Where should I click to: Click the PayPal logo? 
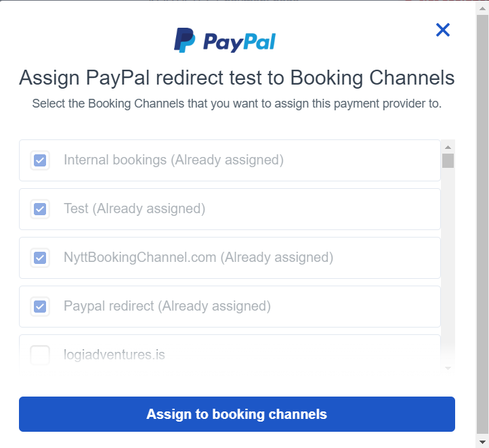[225, 41]
